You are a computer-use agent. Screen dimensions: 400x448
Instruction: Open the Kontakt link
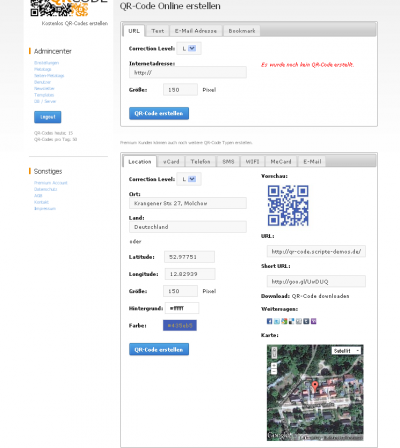point(41,202)
